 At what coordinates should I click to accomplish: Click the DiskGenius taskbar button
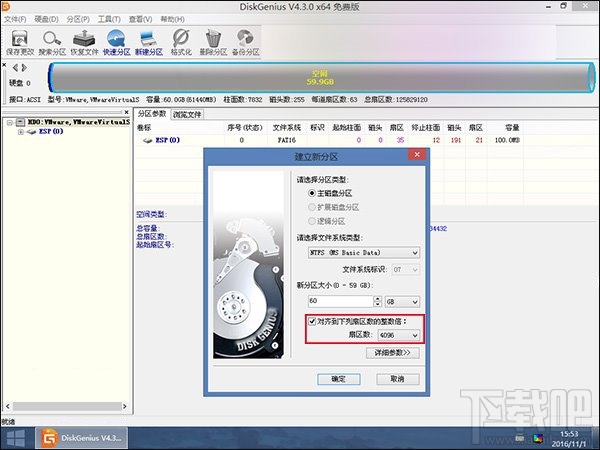(82, 438)
